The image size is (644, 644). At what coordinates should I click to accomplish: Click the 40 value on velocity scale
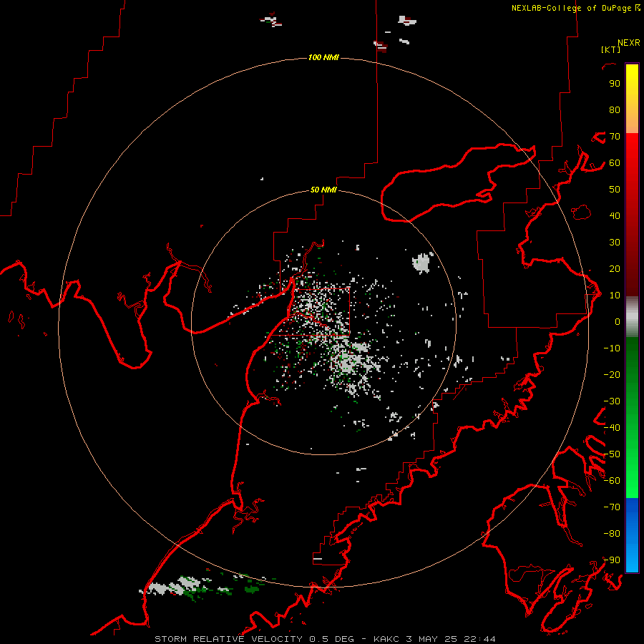click(615, 216)
